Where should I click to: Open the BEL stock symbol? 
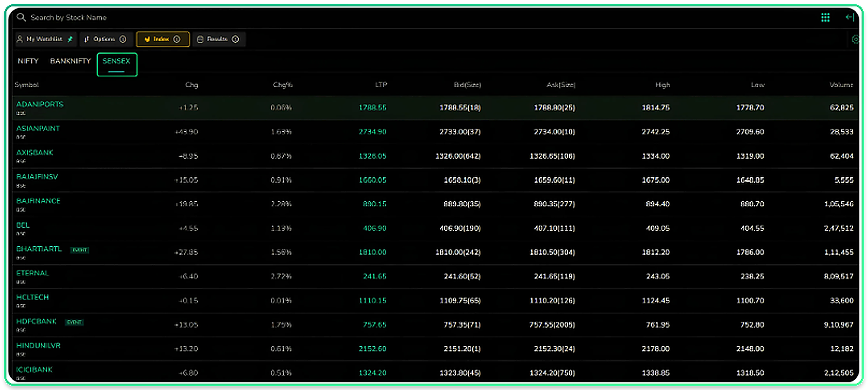(23, 225)
